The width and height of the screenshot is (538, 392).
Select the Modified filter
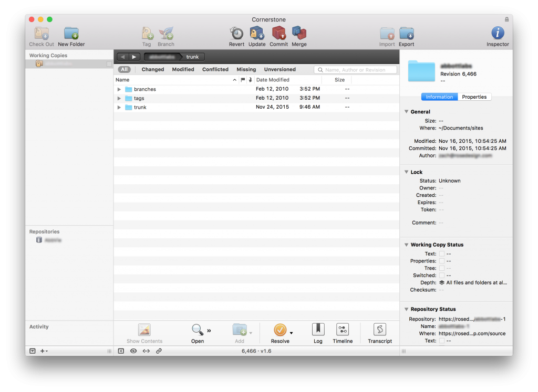(183, 70)
